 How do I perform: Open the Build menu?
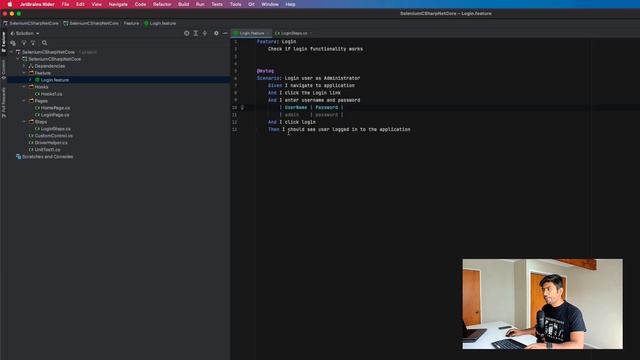click(x=184, y=4)
